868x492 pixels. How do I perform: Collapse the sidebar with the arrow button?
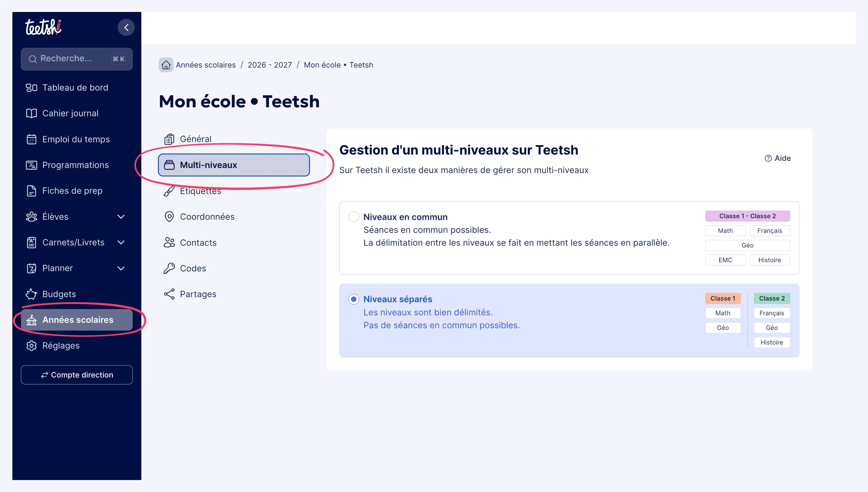pyautogui.click(x=126, y=27)
